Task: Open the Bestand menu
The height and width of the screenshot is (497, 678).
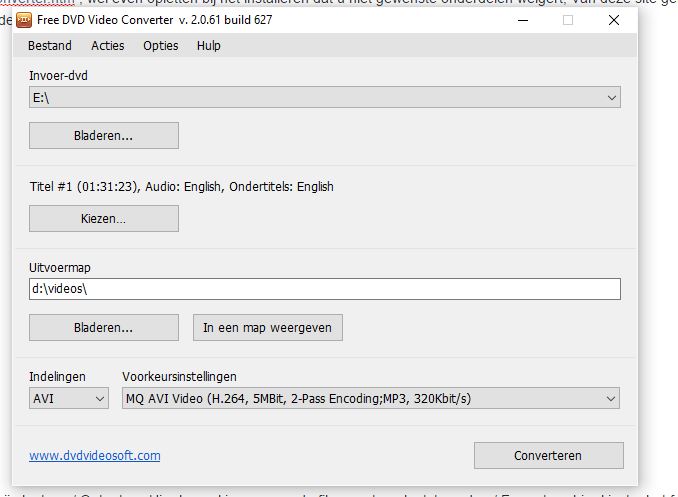Action: coord(50,45)
